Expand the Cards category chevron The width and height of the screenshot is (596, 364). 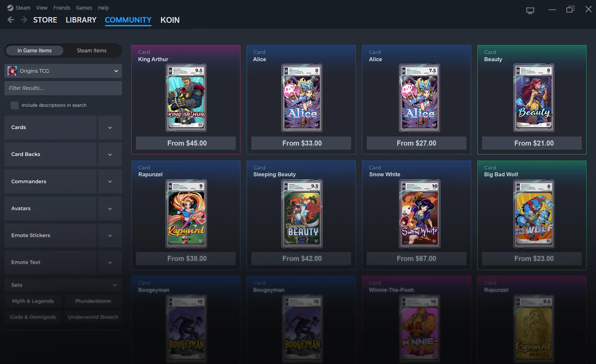click(x=110, y=127)
